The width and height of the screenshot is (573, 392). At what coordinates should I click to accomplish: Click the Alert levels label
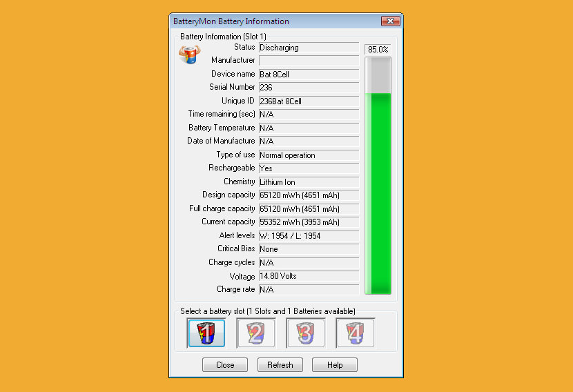(237, 235)
